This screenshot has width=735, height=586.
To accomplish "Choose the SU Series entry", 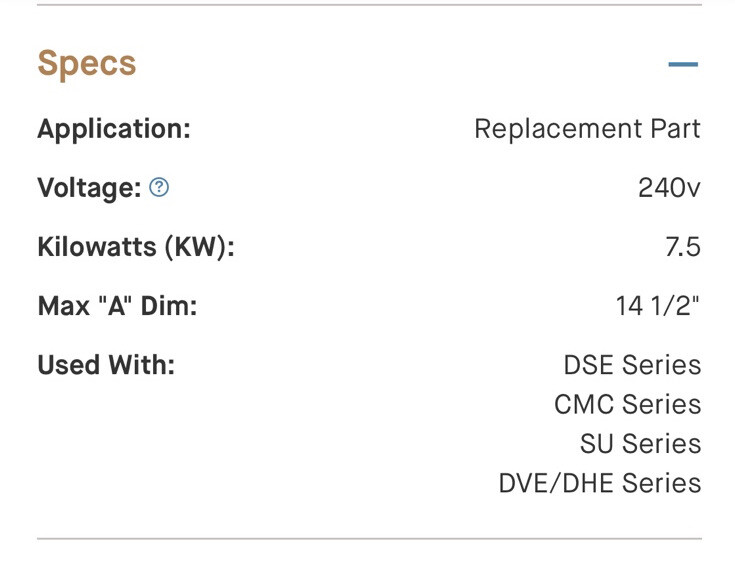I will (x=640, y=443).
